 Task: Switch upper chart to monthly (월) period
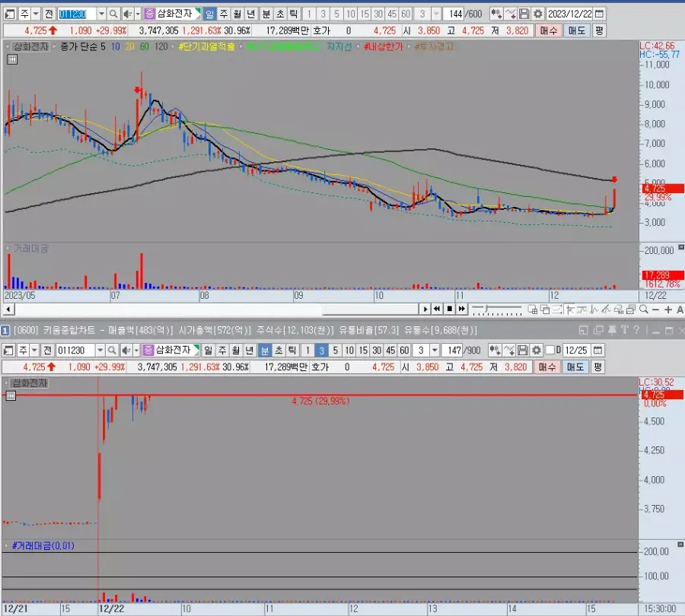[237, 14]
